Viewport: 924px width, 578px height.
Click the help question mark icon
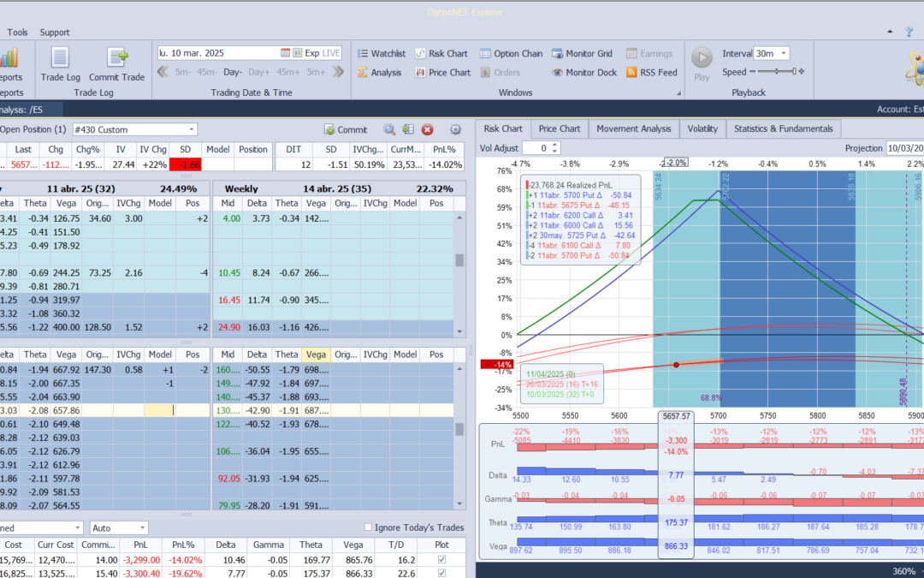[909, 32]
